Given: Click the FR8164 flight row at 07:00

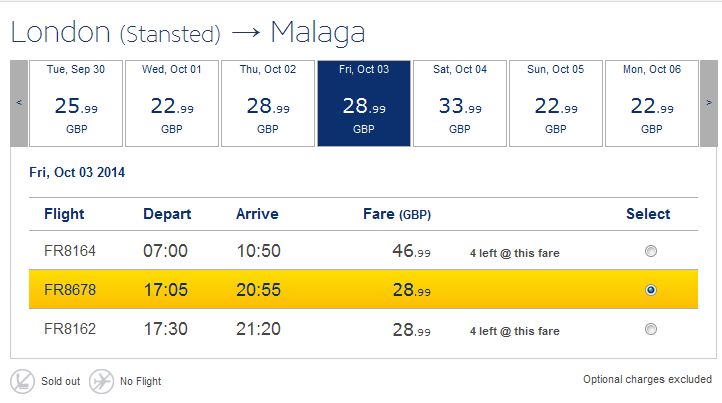Looking at the screenshot, I should (x=363, y=251).
